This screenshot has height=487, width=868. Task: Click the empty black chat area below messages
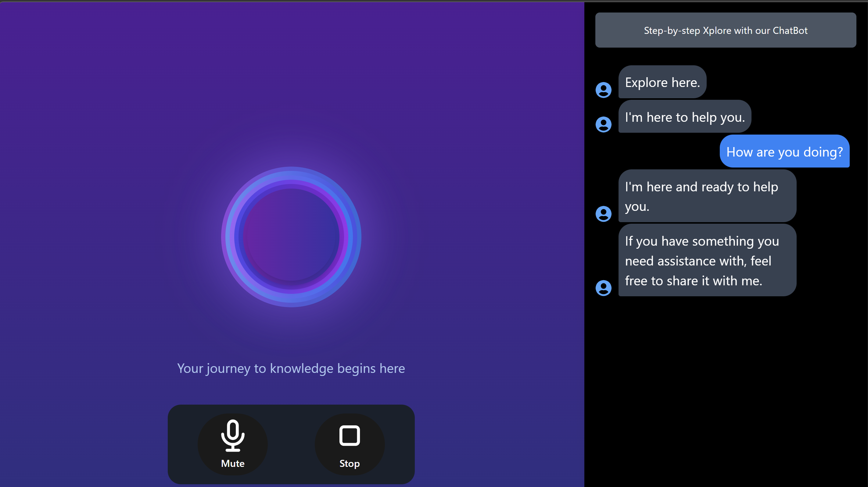tap(725, 388)
